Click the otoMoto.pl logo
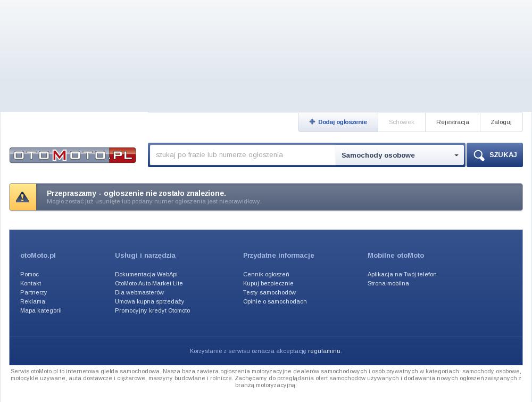532x402 pixels. [x=72, y=155]
